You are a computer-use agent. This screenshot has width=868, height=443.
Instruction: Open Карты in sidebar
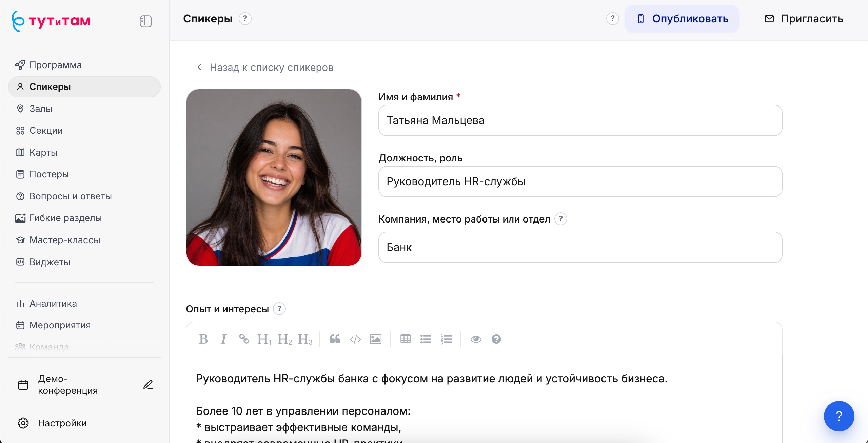tap(84, 152)
